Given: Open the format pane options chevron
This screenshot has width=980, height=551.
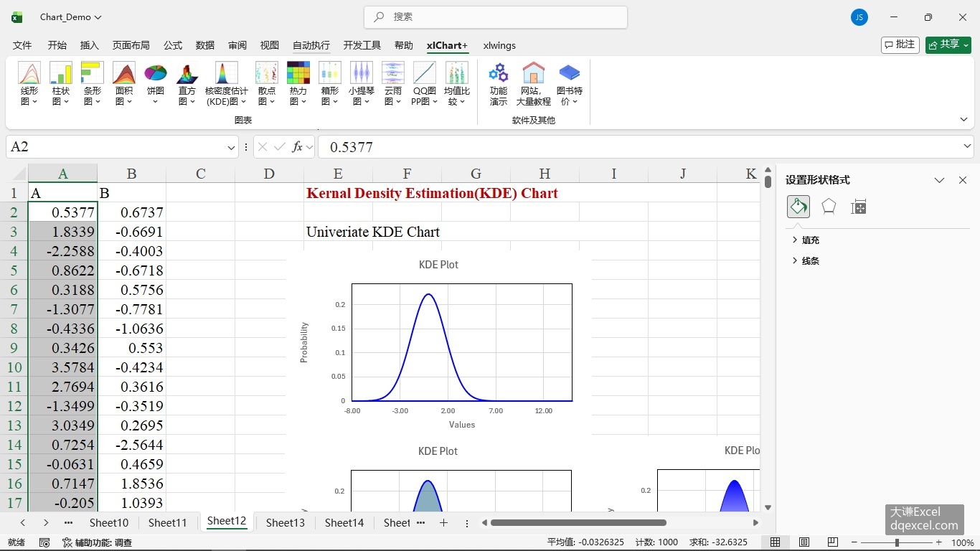Looking at the screenshot, I should click(x=939, y=180).
